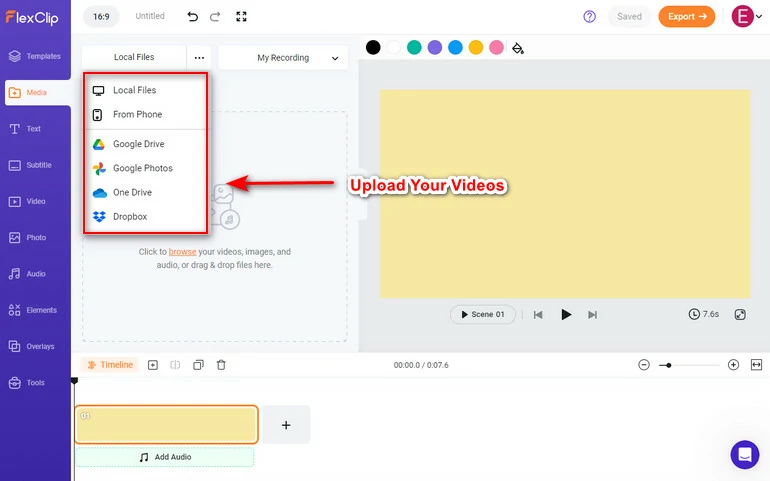770x481 pixels.
Task: Split the scene with split icon
Action: 175,365
